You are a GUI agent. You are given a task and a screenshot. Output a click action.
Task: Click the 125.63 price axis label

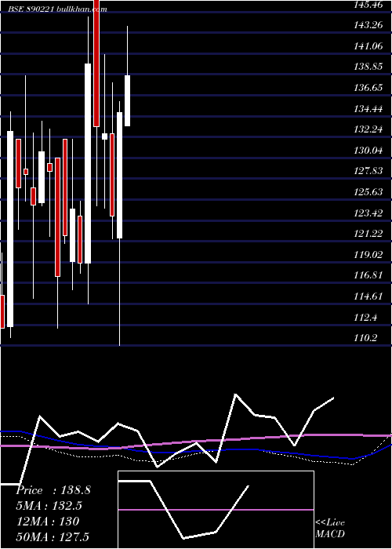[369, 192]
